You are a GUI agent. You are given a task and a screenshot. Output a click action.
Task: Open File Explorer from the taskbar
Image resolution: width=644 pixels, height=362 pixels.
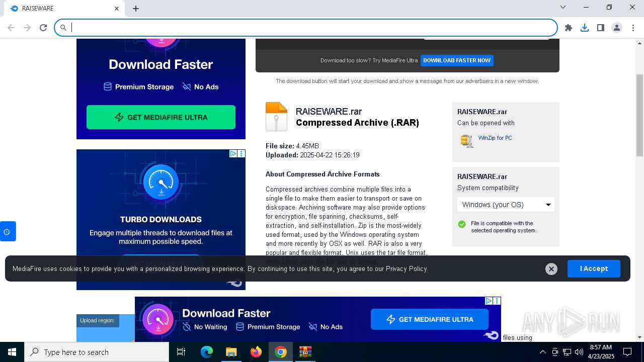click(231, 352)
